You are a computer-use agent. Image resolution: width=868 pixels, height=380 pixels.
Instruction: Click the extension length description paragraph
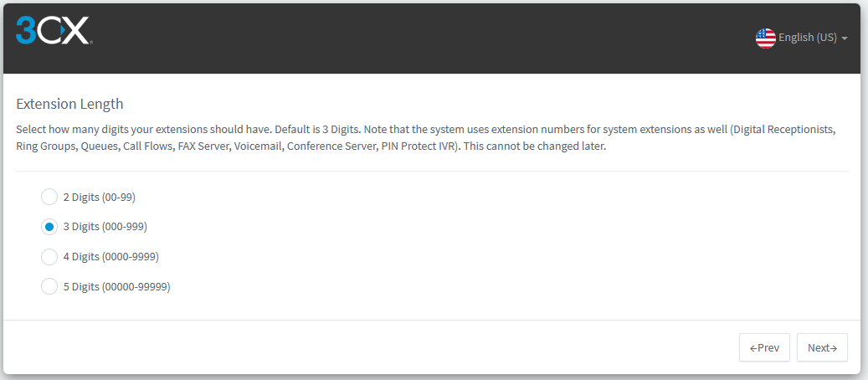click(x=426, y=139)
